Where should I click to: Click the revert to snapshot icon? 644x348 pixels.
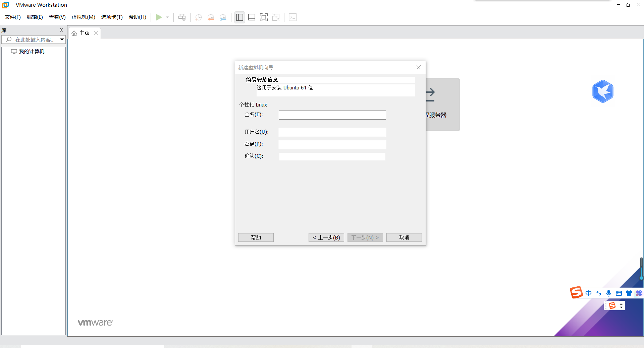pos(211,17)
